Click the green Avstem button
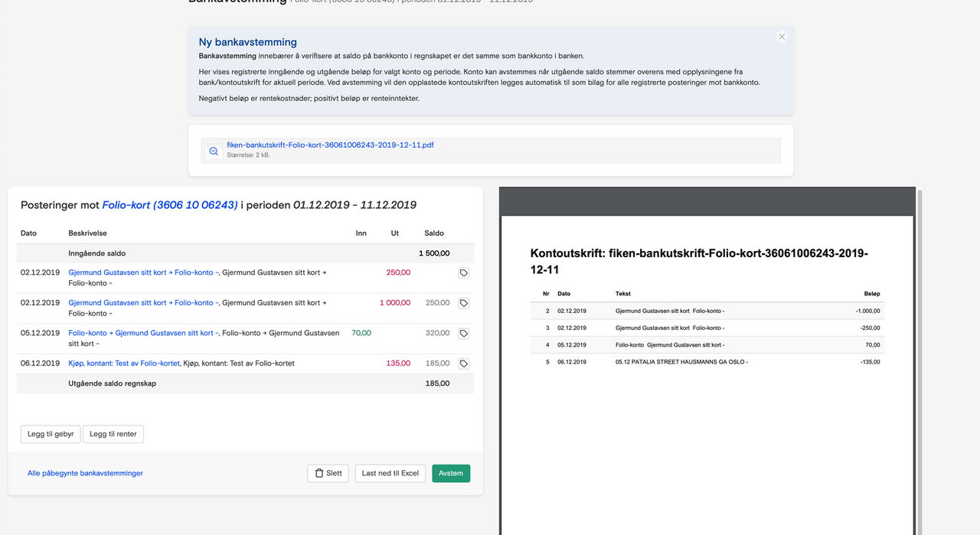This screenshot has width=980, height=535. tap(451, 473)
